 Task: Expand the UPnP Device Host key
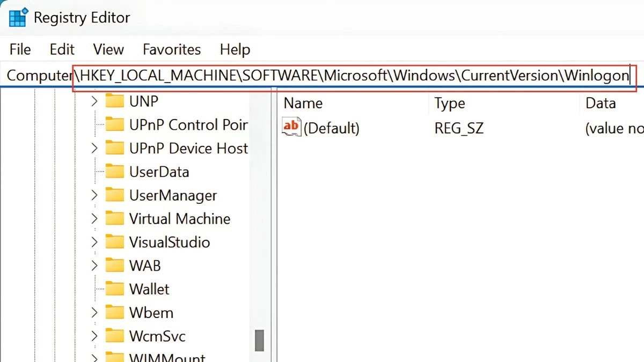pyautogui.click(x=94, y=148)
